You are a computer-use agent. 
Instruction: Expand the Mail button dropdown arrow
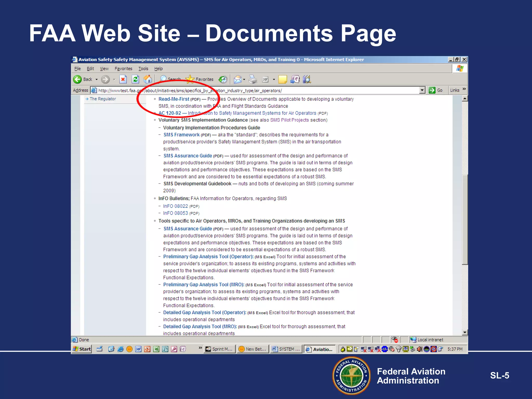point(244,79)
